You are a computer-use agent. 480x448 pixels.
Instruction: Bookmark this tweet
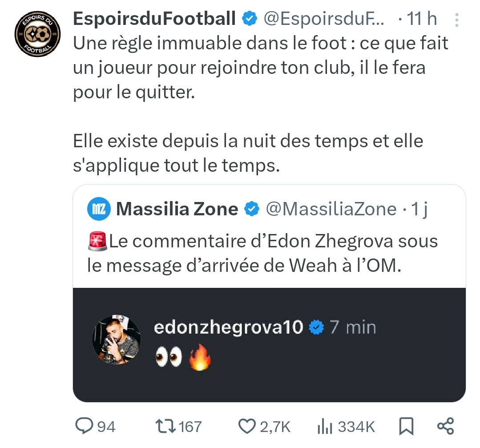pyautogui.click(x=406, y=426)
